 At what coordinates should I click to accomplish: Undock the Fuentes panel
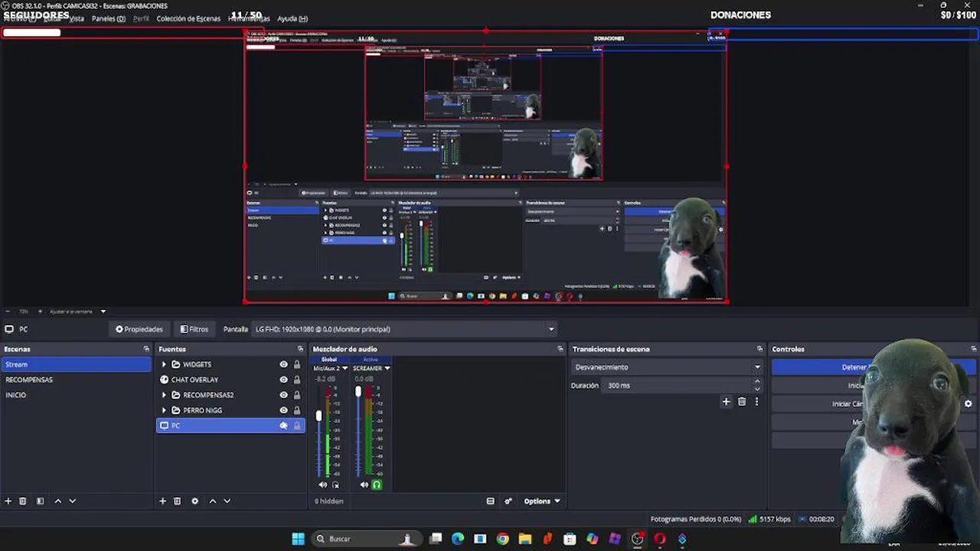[x=300, y=349]
